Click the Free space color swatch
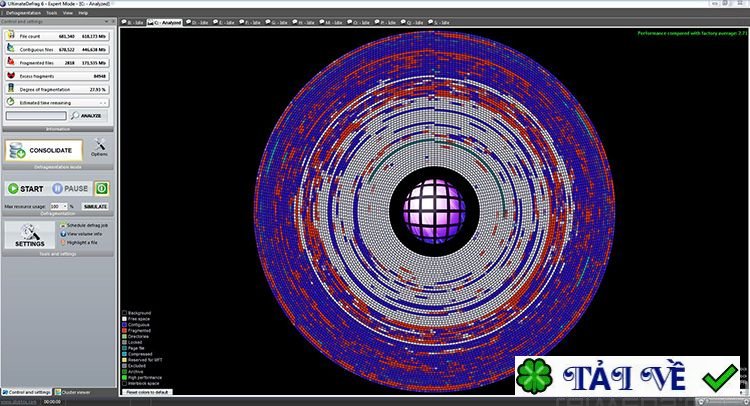750x406 pixels. tap(125, 318)
